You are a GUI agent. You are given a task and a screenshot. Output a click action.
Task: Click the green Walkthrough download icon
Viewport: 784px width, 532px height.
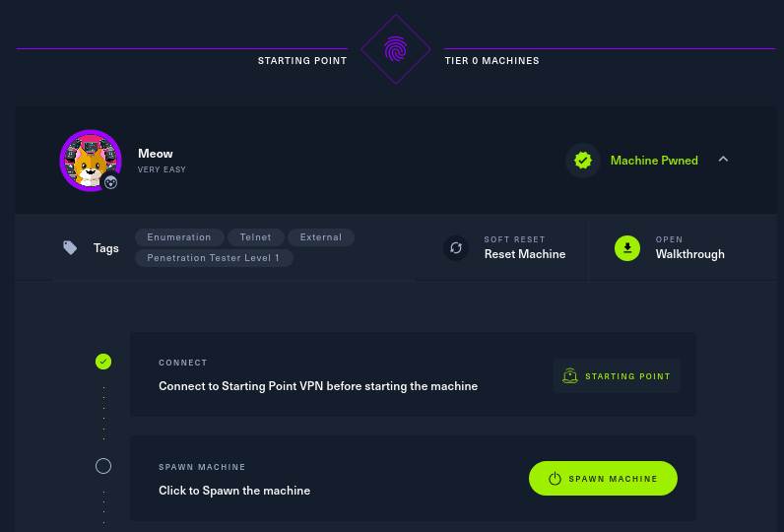tap(627, 248)
